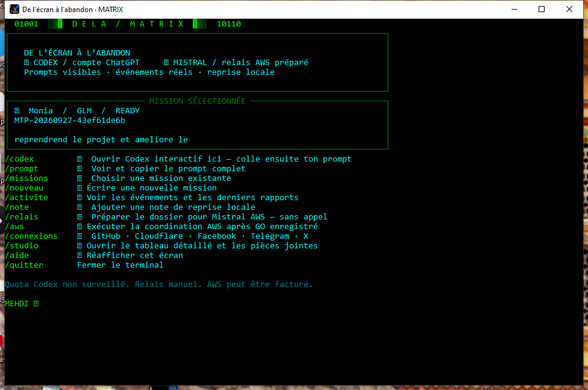Viewport: 588px width, 390px height.
Task: Click the /missions command
Action: [x=27, y=178]
